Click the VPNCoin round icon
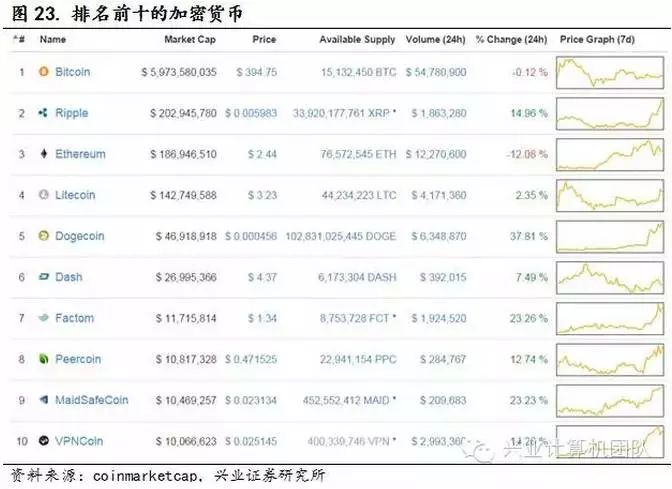This screenshot has height=489, width=672. (44, 440)
